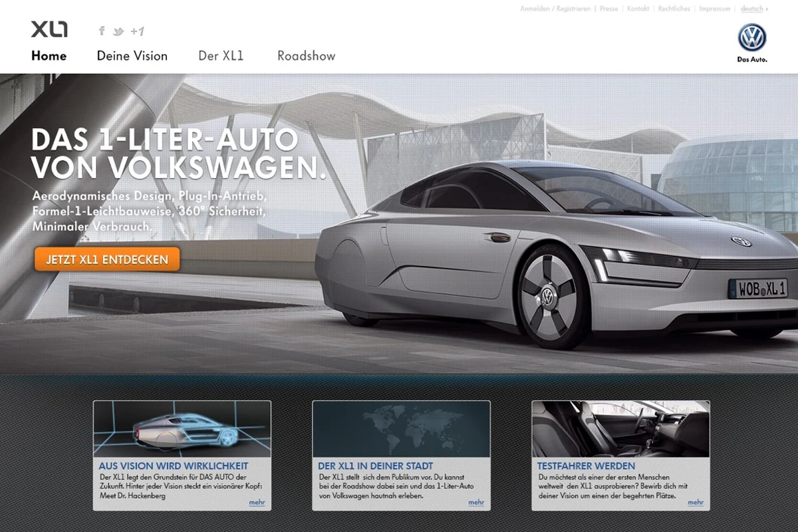
Task: Click mehr link under Testfahrer werden
Action: (x=696, y=502)
